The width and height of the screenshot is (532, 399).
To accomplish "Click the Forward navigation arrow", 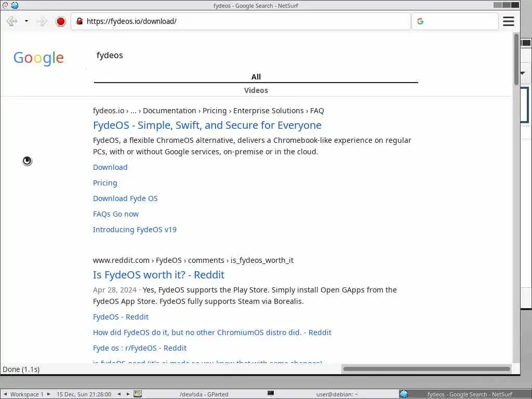I will [x=43, y=21].
